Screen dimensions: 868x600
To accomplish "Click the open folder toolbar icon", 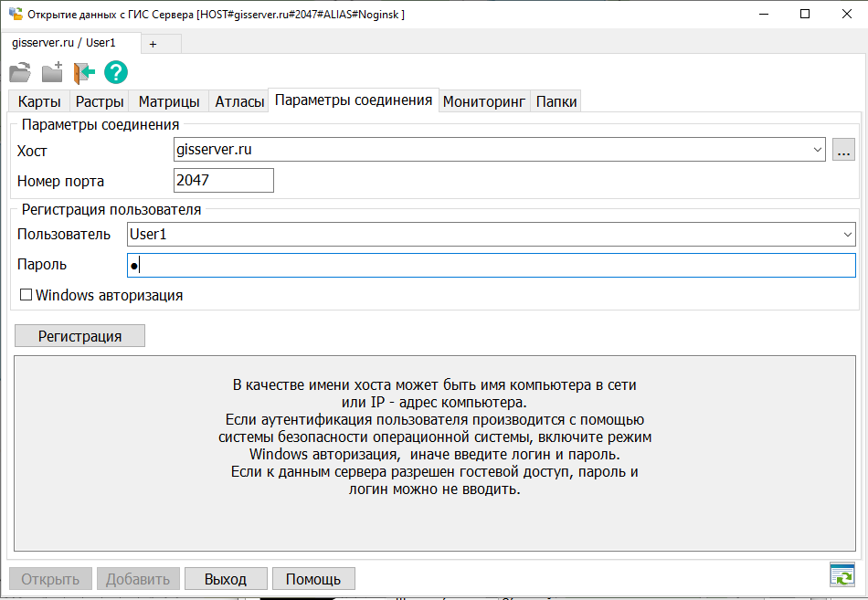I will pyautogui.click(x=20, y=73).
